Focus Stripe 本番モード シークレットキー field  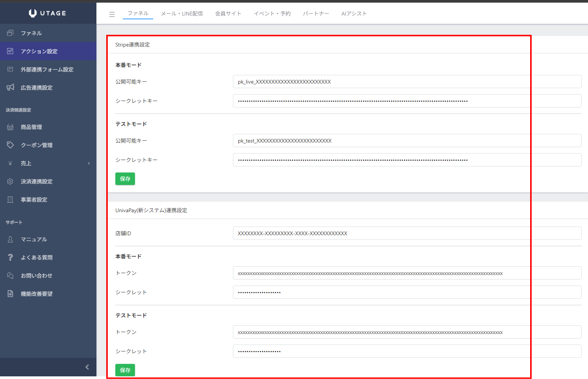[x=407, y=101]
